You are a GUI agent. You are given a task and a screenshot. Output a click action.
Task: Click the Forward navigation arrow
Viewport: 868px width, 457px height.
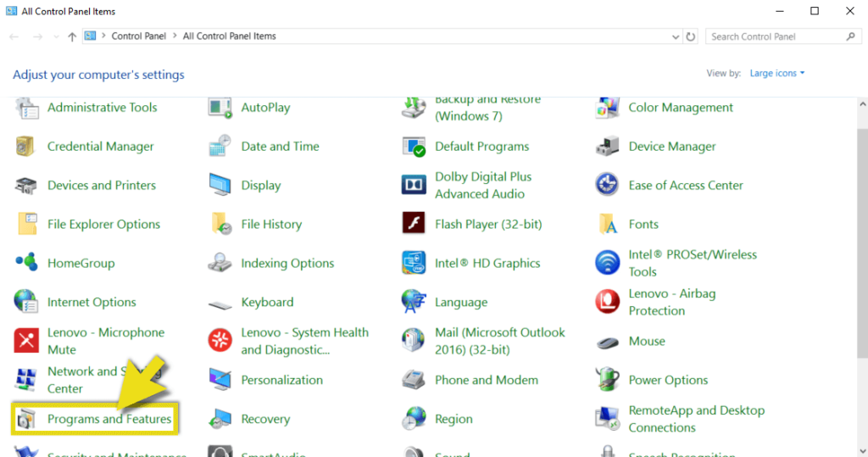coord(37,36)
